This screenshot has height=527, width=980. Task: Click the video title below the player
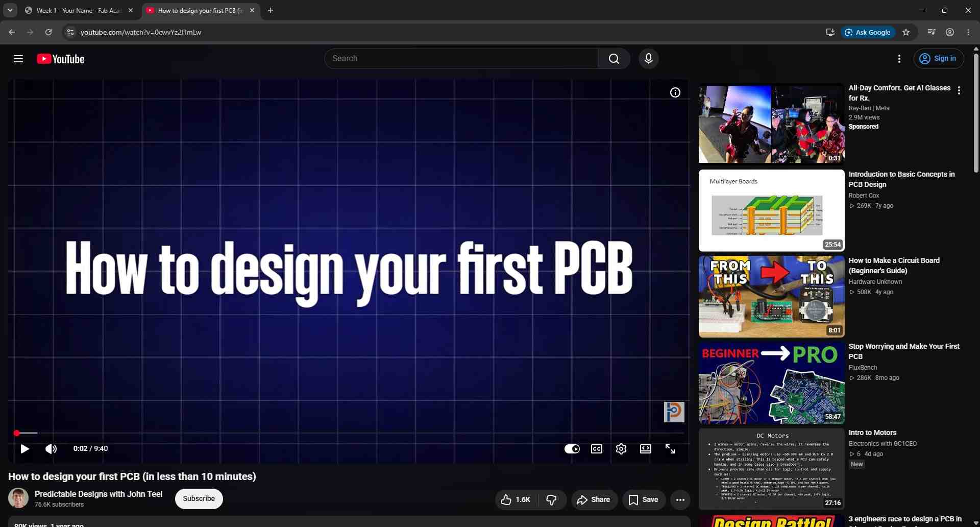132,477
